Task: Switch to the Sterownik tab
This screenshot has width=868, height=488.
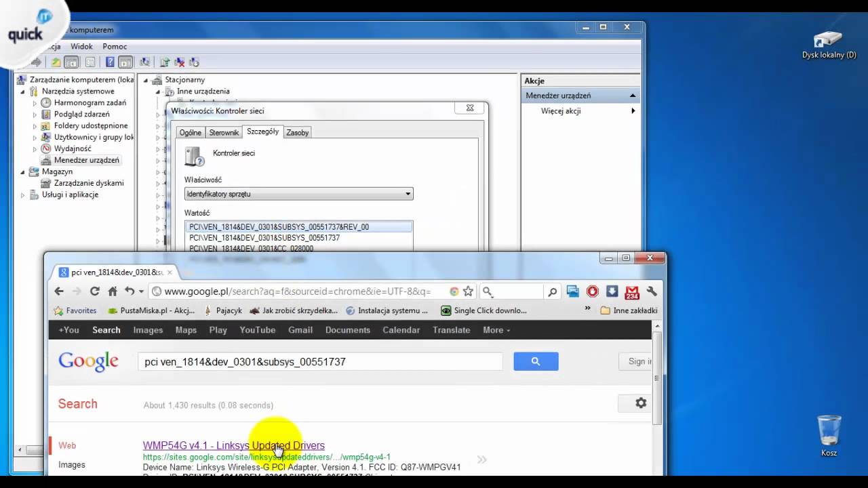Action: coord(224,132)
